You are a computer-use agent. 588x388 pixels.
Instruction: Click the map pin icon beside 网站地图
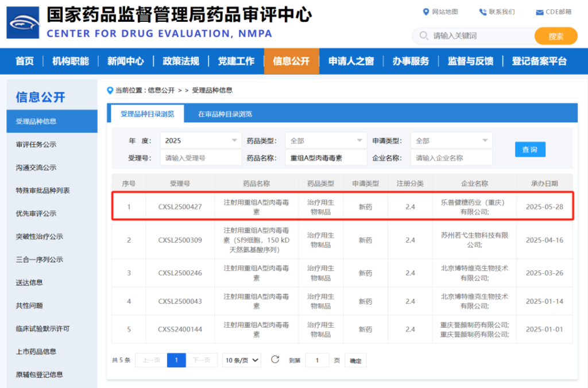[x=425, y=12]
